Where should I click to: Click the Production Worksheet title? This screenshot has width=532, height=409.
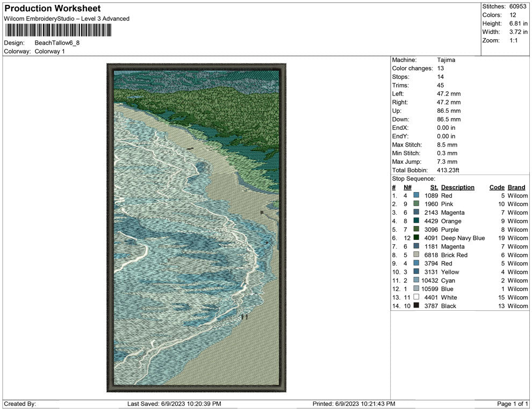(52, 9)
